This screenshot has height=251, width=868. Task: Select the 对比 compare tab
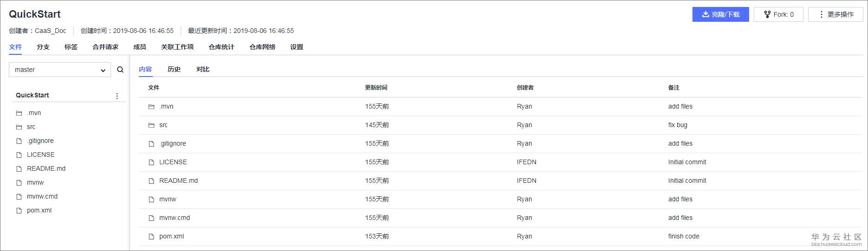pos(203,69)
